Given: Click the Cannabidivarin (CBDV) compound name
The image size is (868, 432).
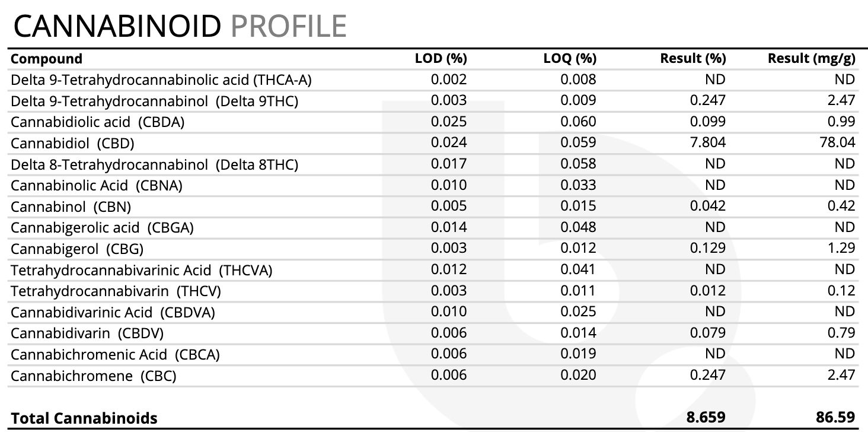Looking at the screenshot, I should click(87, 333).
